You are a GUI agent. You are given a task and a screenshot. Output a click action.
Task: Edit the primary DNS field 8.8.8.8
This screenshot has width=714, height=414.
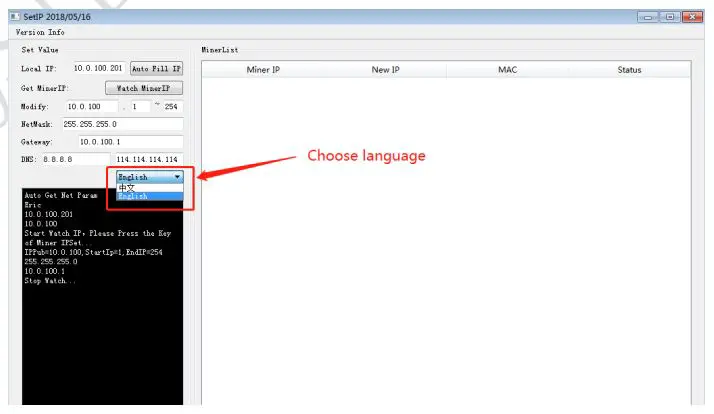click(x=76, y=159)
